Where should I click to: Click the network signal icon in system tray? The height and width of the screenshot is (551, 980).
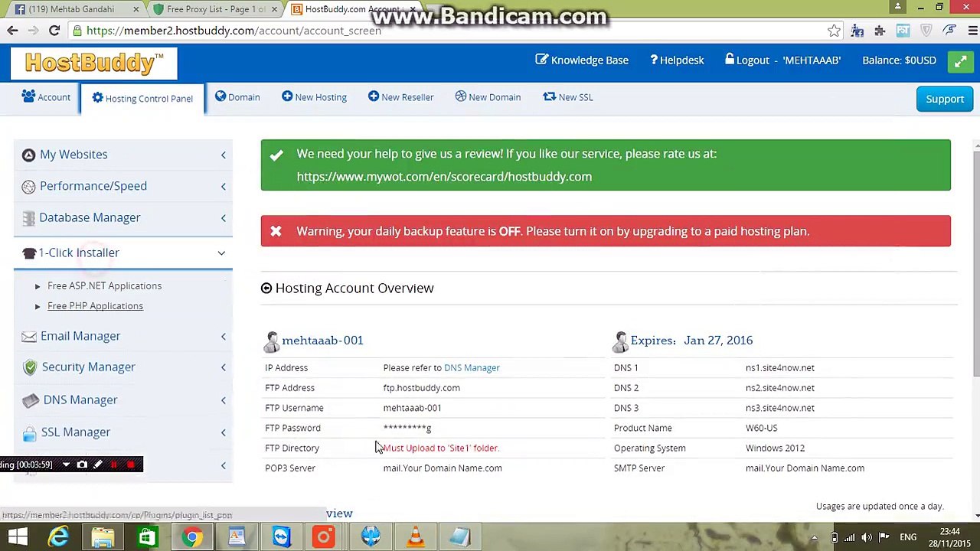coord(850,537)
